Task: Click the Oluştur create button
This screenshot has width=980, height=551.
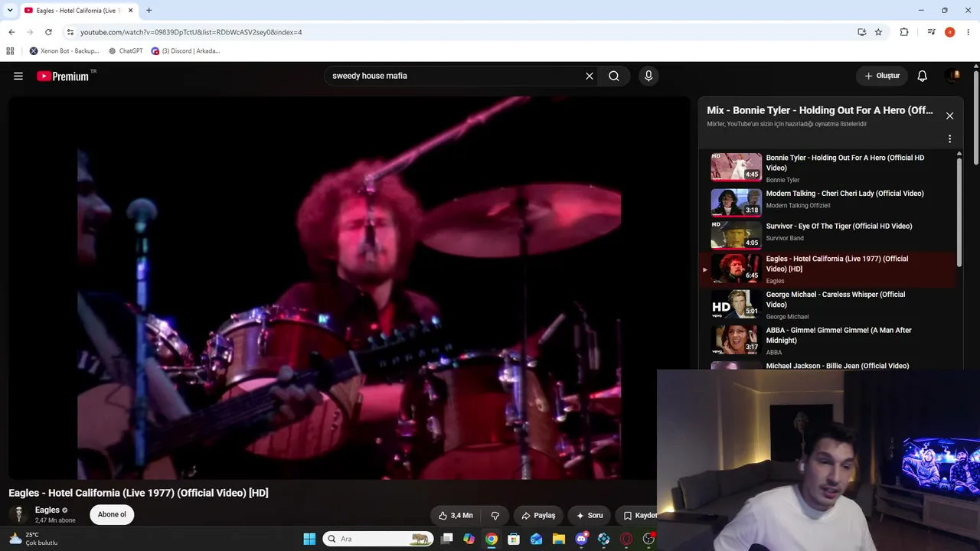Action: [882, 76]
